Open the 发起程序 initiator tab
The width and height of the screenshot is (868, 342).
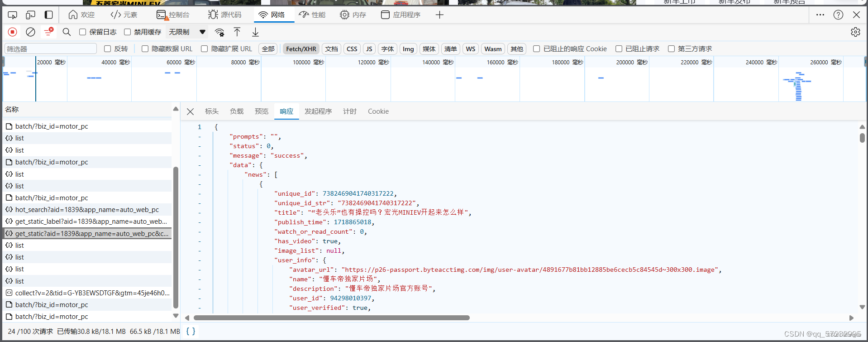click(318, 111)
